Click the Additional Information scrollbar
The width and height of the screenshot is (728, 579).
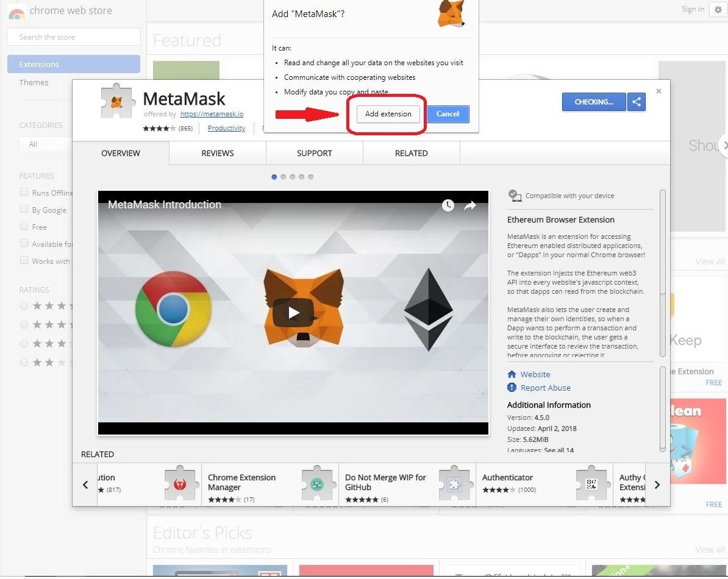[x=663, y=409]
